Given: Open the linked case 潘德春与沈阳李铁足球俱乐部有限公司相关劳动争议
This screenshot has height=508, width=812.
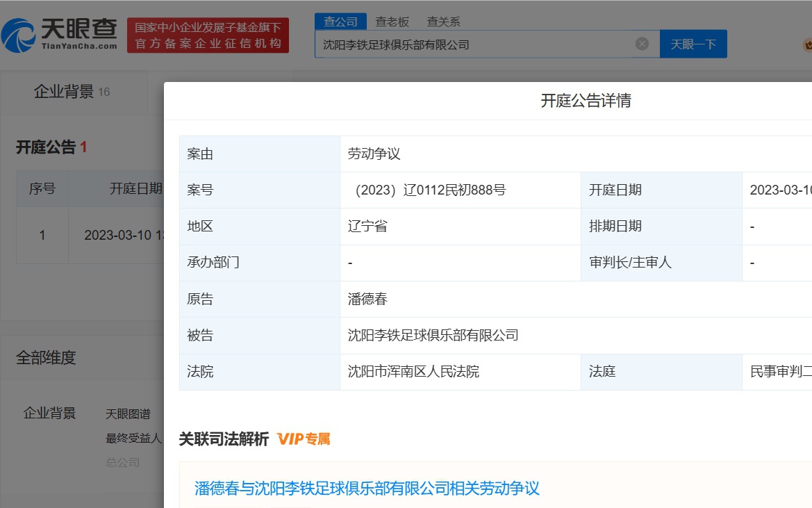Looking at the screenshot, I should pos(367,489).
